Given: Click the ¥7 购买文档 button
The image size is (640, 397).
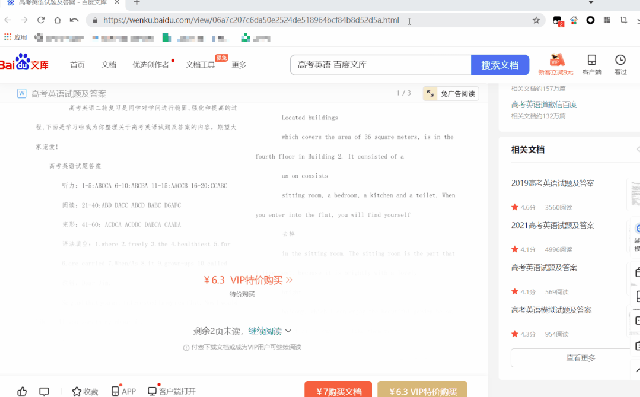Looking at the screenshot, I should [338, 390].
